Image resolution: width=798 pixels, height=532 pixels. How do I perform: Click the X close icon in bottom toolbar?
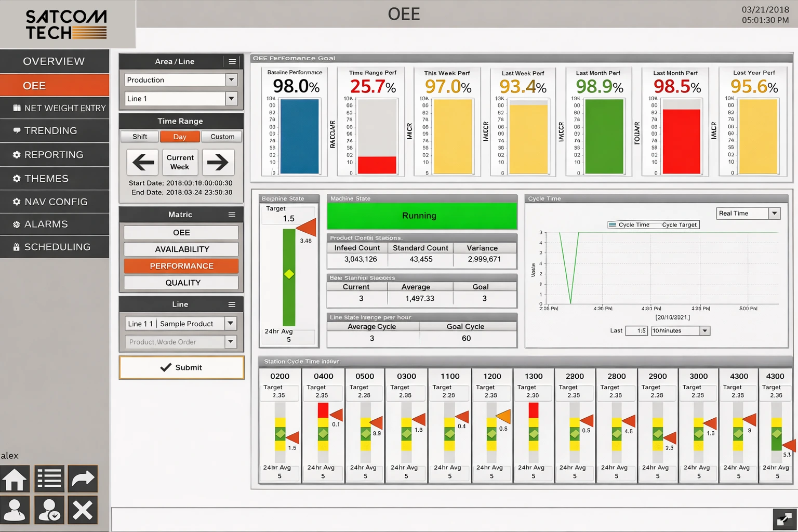click(x=83, y=509)
